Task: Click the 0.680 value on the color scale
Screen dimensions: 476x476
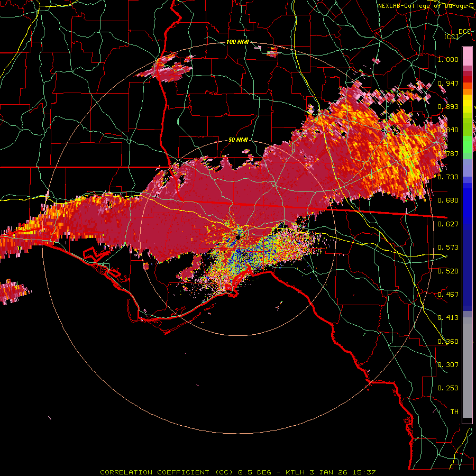Action: tap(448, 200)
